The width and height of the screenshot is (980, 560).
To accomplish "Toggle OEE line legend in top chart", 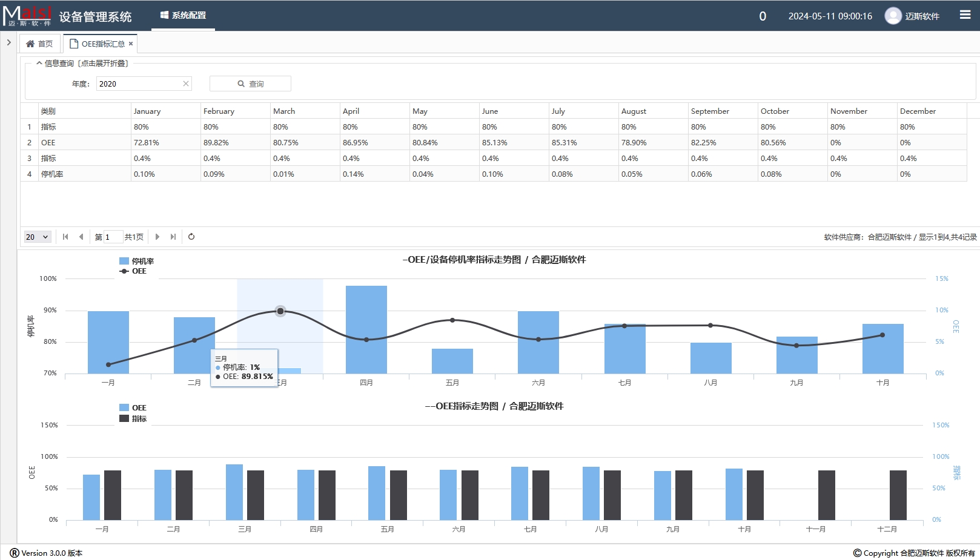I will [133, 271].
